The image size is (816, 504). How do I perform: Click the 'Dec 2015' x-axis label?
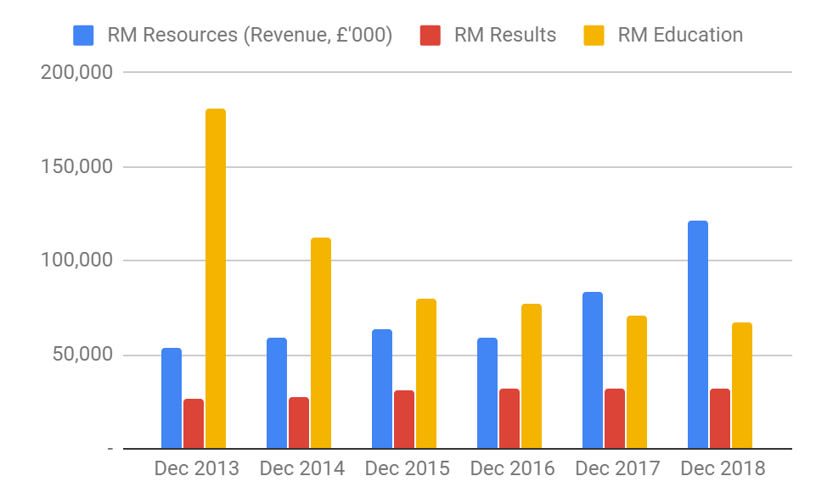407,468
